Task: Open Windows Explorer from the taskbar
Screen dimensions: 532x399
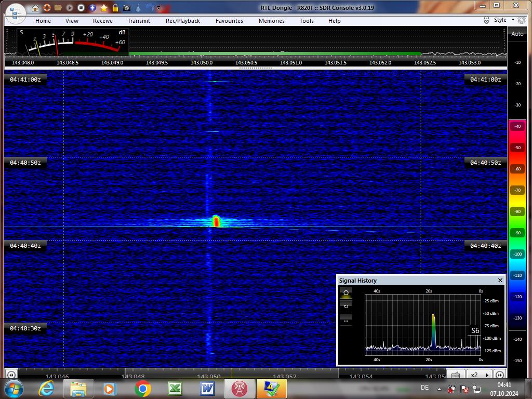Action: [x=78, y=389]
